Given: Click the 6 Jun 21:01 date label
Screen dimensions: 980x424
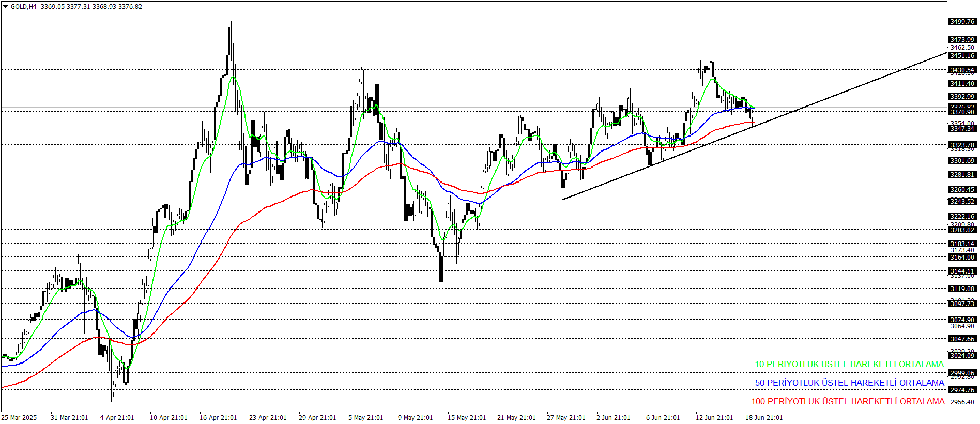Looking at the screenshot, I should [x=663, y=417].
